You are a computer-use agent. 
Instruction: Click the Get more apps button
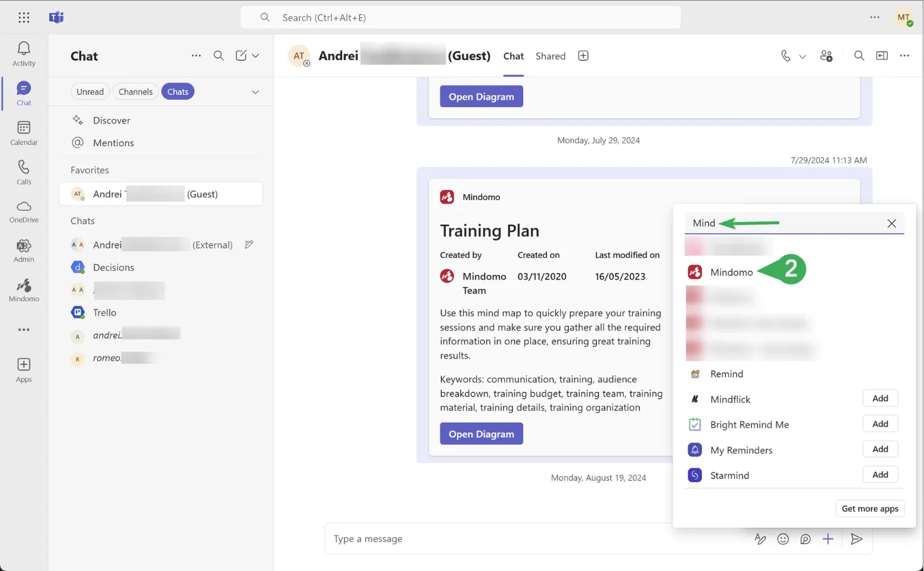click(x=869, y=508)
